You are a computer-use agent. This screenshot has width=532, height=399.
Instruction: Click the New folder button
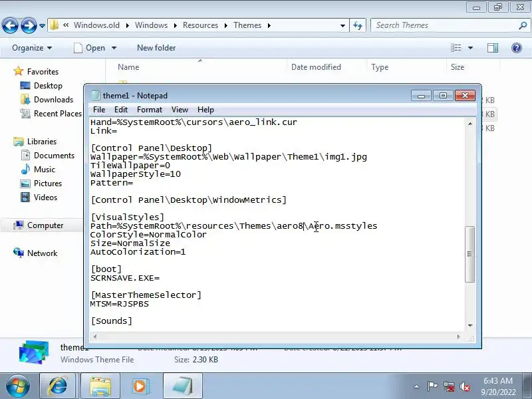pos(156,48)
